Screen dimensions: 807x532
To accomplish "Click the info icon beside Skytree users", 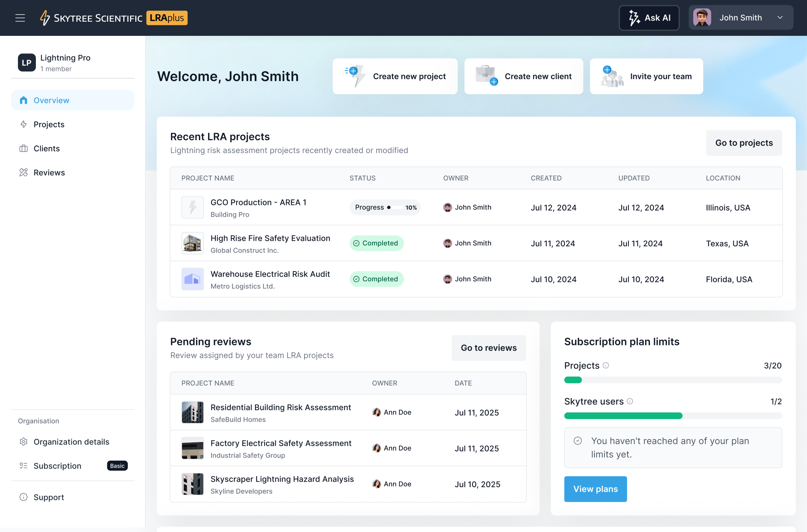I will point(630,402).
